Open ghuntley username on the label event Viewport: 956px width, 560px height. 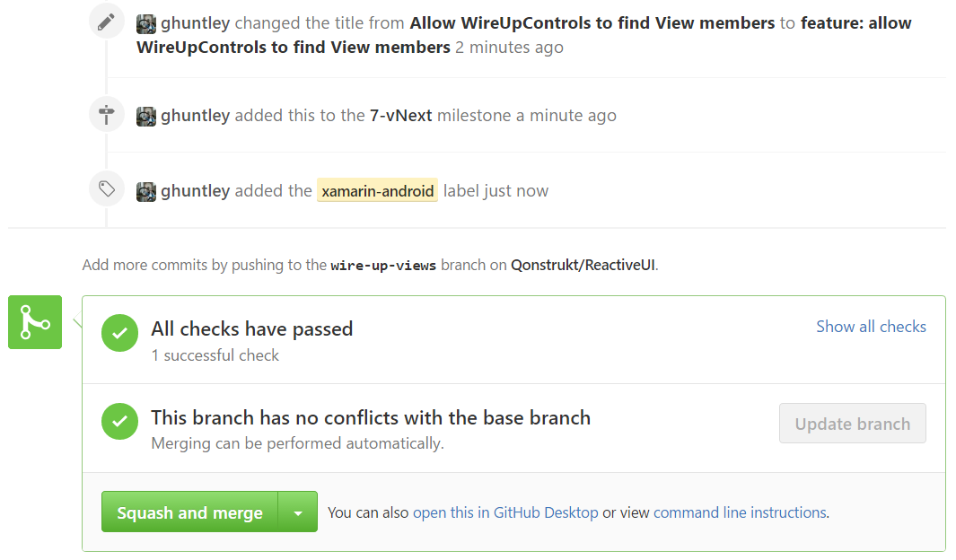click(x=195, y=191)
